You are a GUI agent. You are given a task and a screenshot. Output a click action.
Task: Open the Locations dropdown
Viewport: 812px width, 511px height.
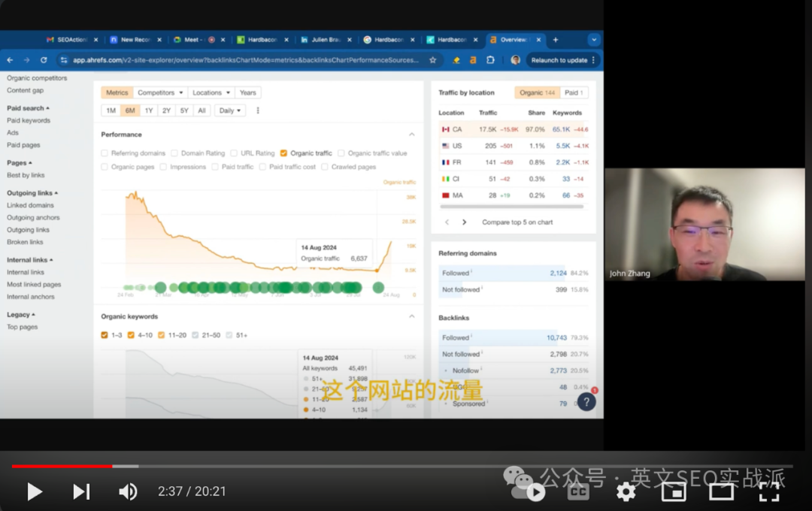click(x=211, y=92)
